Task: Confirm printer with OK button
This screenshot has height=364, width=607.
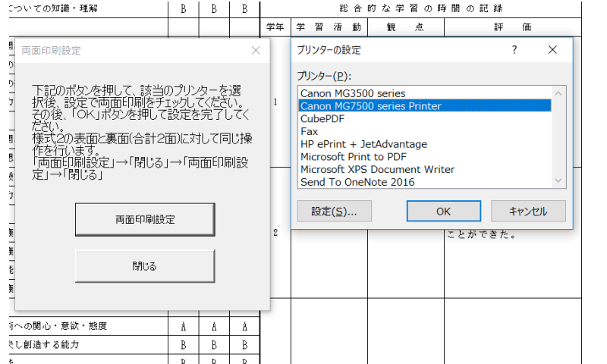Action: pos(443,211)
